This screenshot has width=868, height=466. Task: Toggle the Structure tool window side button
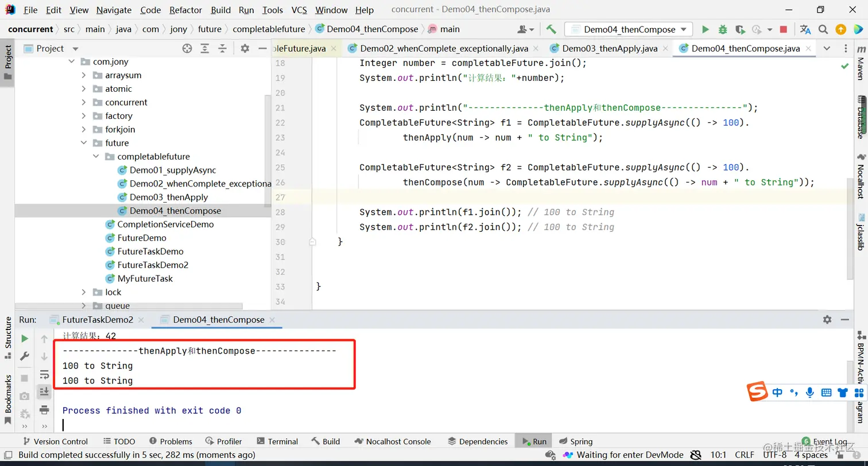click(x=8, y=337)
